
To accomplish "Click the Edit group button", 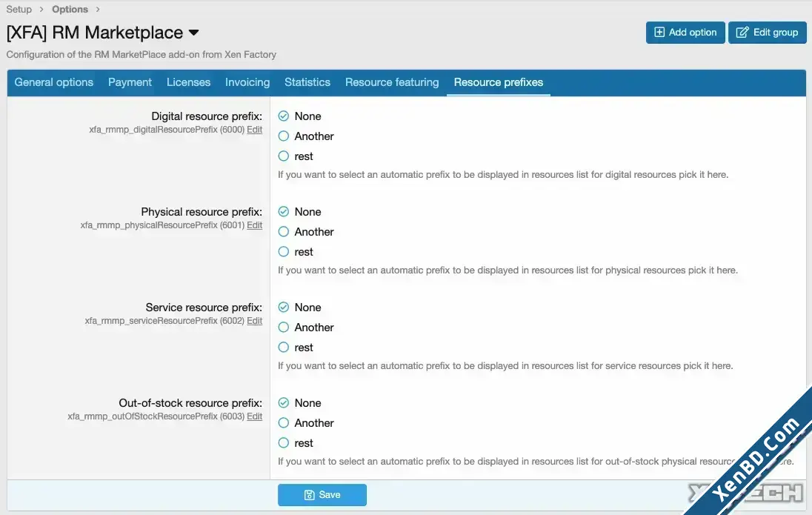I will (767, 33).
